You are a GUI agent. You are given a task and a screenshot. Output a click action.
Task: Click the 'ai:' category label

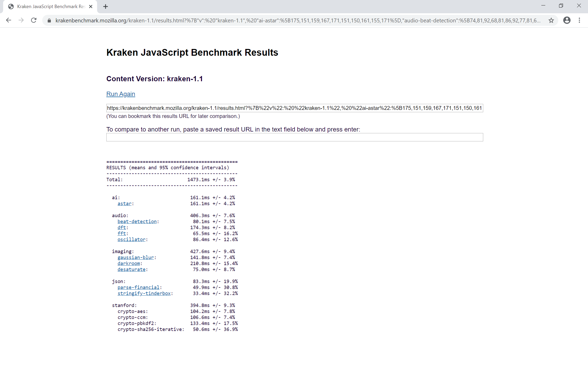pyautogui.click(x=116, y=198)
